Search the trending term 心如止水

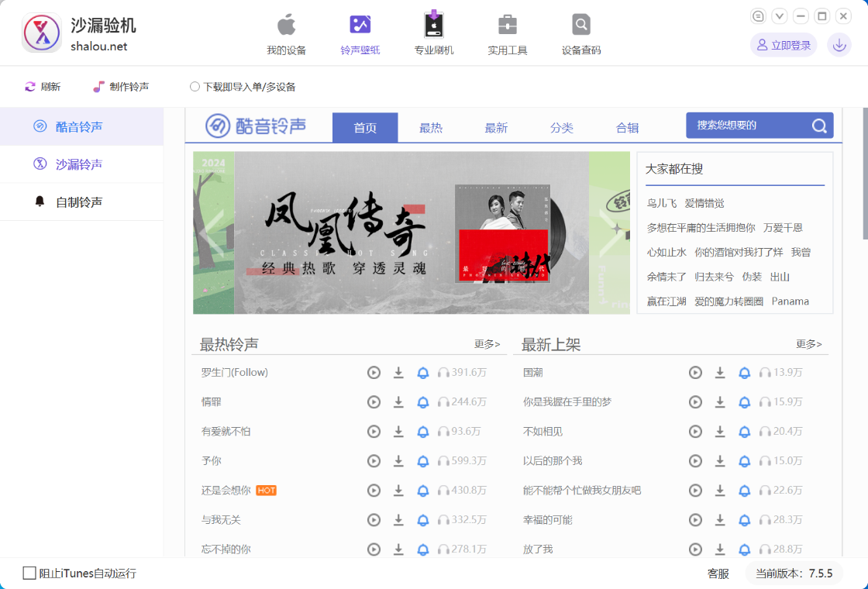tap(666, 253)
